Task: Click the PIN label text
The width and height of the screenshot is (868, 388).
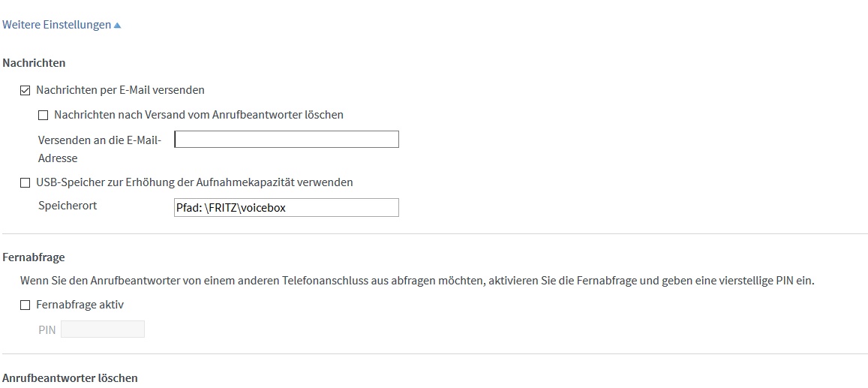Action: pyautogui.click(x=47, y=330)
